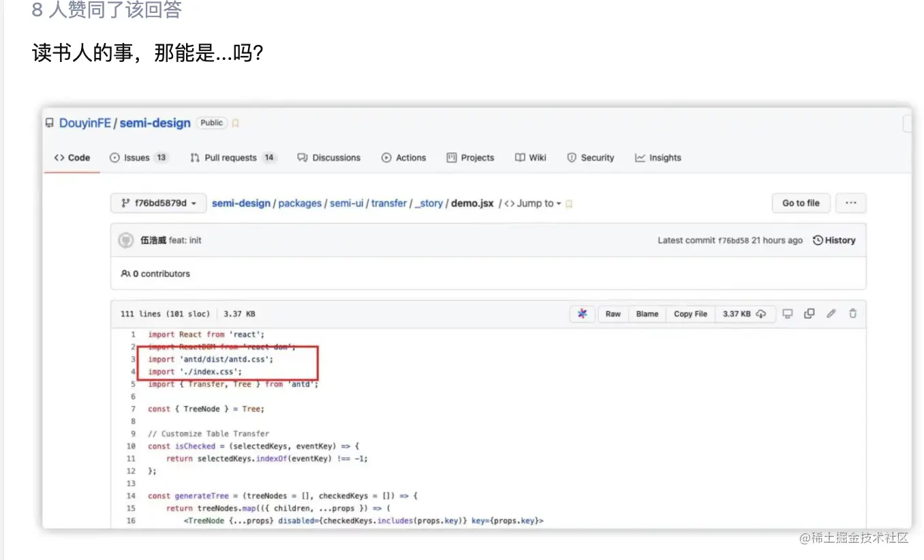Go to the Discussions tab
The width and height of the screenshot is (924, 560).
(x=329, y=157)
